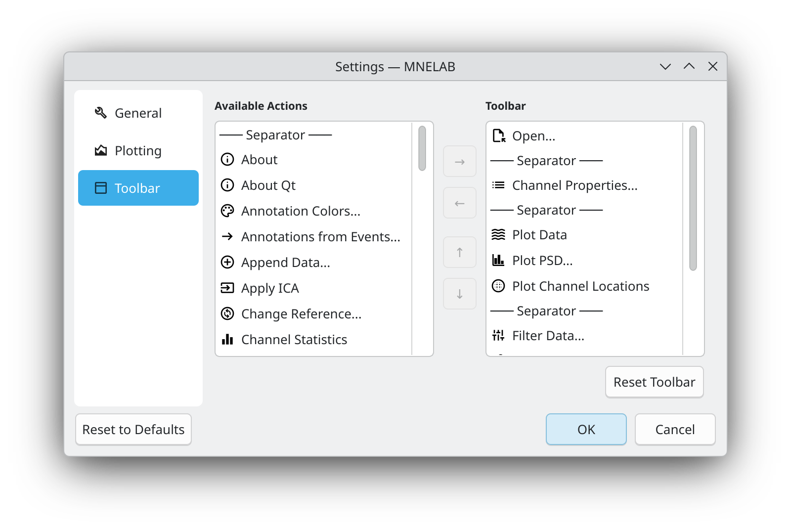Image resolution: width=791 pixels, height=532 pixels.
Task: Select Separator above Plot Data in Toolbar
Action: (x=546, y=210)
